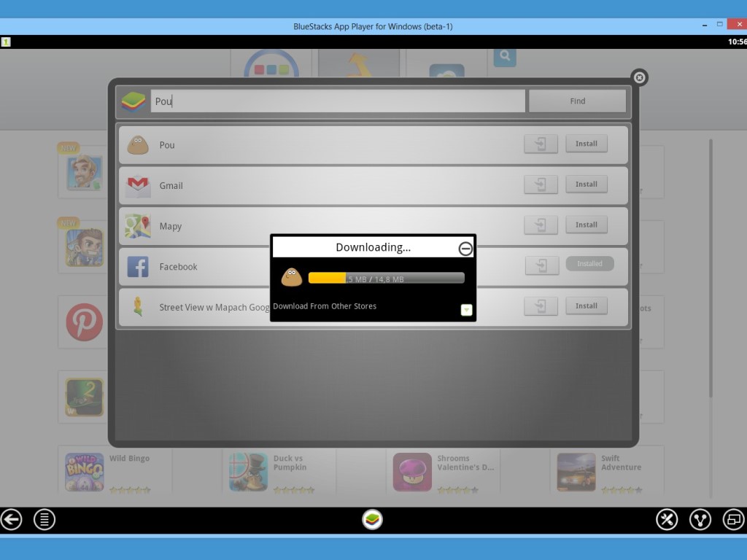Open the store arrow icon beside Gmail

point(541,184)
